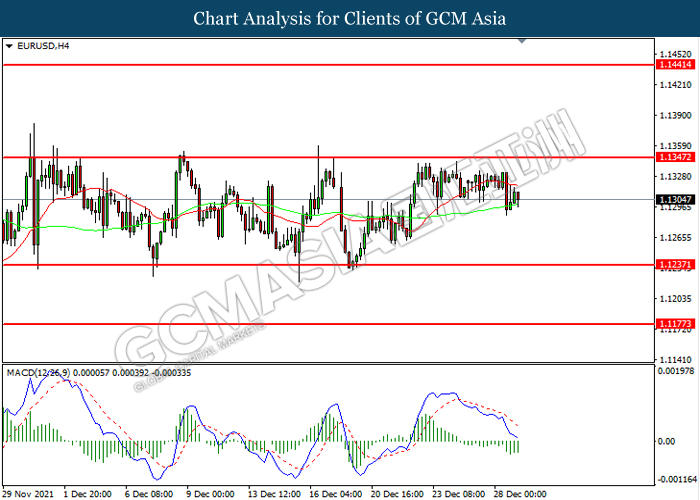The image size is (700, 500).
Task: Click the 28 Dec 00:00 time label
Action: pyautogui.click(x=520, y=494)
